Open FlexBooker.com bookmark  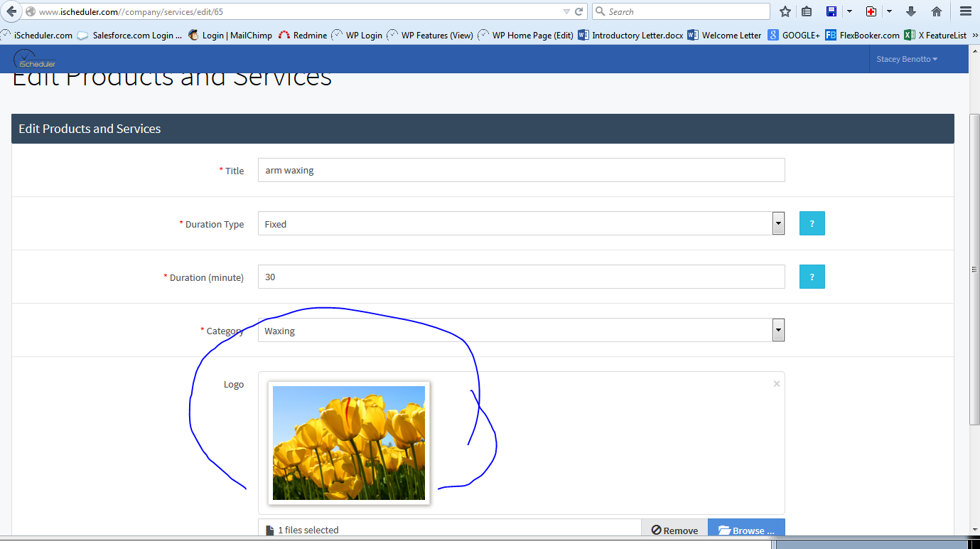tap(862, 35)
